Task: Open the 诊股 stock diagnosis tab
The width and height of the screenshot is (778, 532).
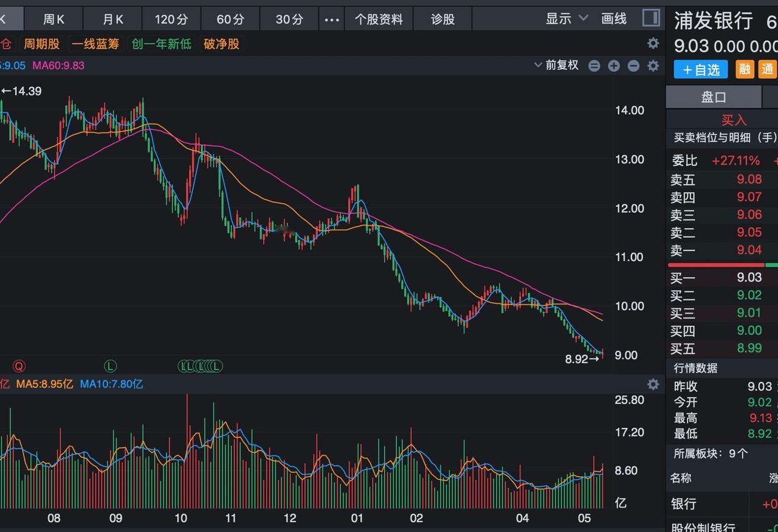Action: tap(442, 19)
